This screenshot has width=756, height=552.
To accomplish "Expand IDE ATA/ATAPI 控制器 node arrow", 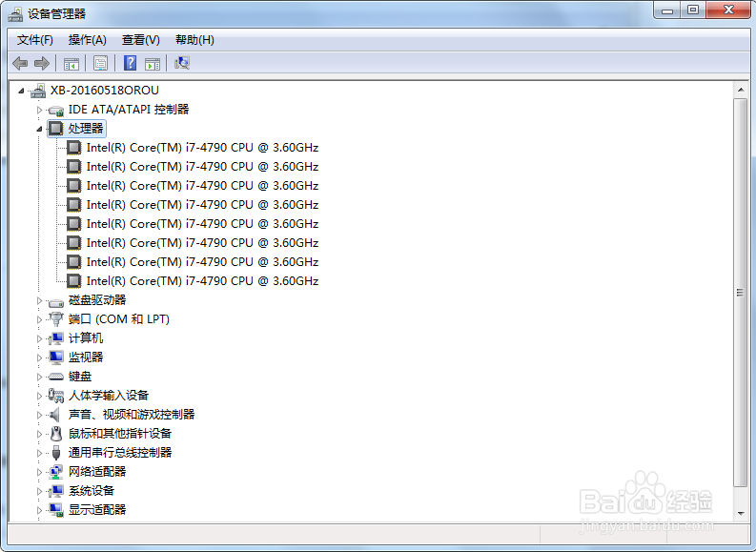I will (x=39, y=110).
